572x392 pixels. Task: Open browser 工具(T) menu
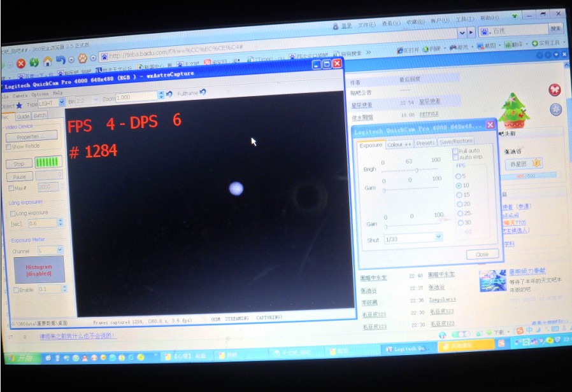(465, 19)
